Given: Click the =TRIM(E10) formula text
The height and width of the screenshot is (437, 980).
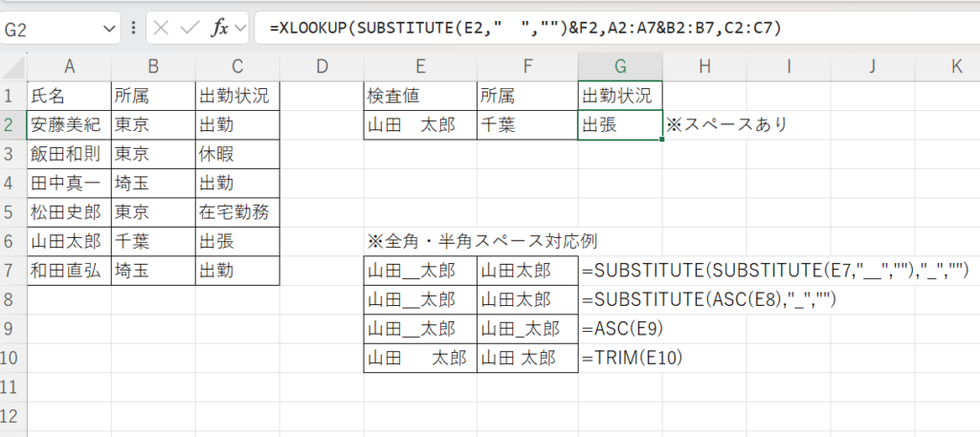Looking at the screenshot, I should 632,359.
